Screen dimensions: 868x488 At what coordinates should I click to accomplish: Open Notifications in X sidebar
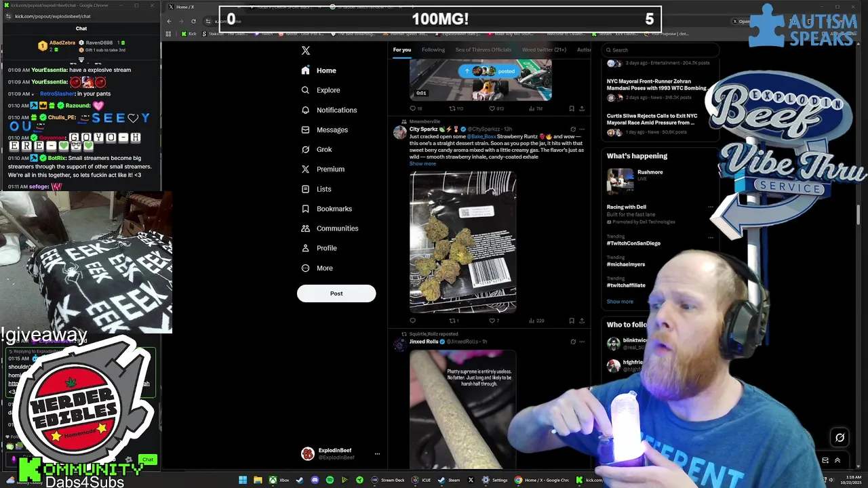pyautogui.click(x=329, y=110)
